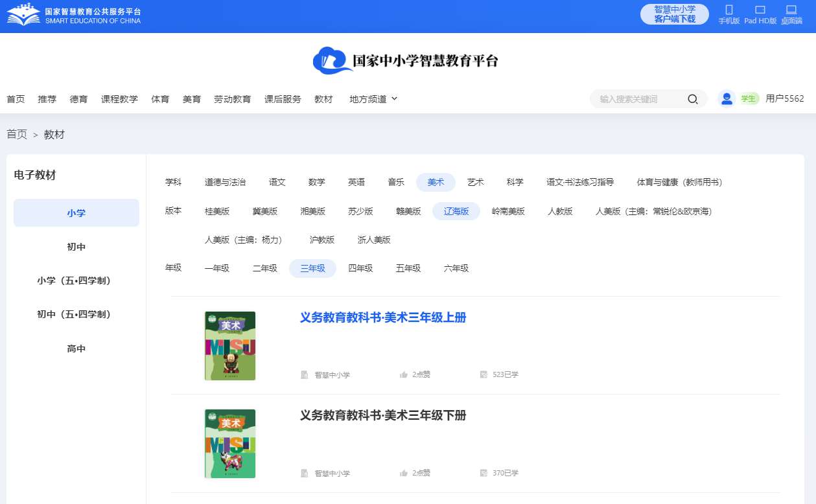Choose subject 数学

point(317,183)
